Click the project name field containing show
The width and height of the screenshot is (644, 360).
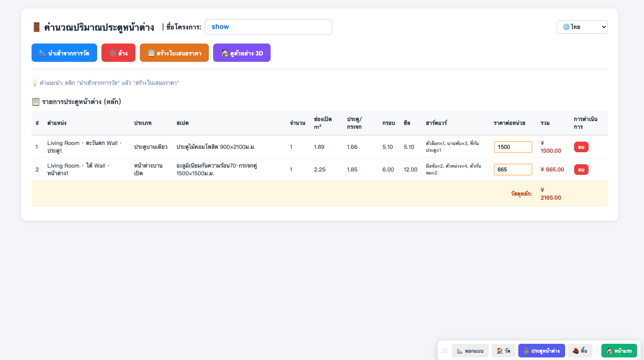[x=269, y=27]
